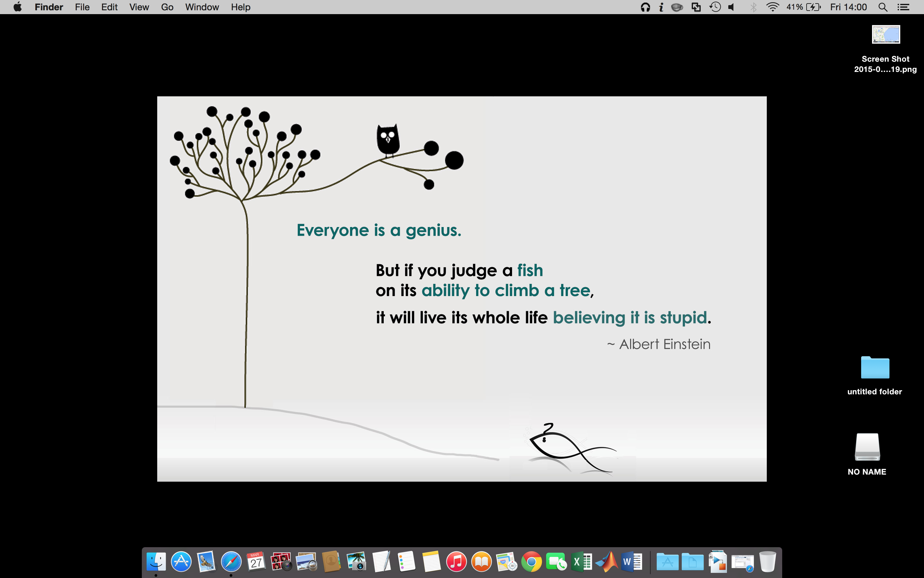The width and height of the screenshot is (924, 578).
Task: Launch the yellow Notes app
Action: tap(432, 562)
